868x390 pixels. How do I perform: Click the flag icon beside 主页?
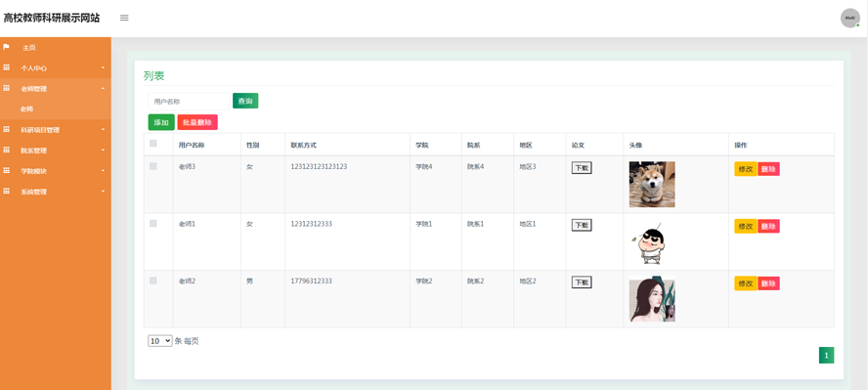(6, 47)
